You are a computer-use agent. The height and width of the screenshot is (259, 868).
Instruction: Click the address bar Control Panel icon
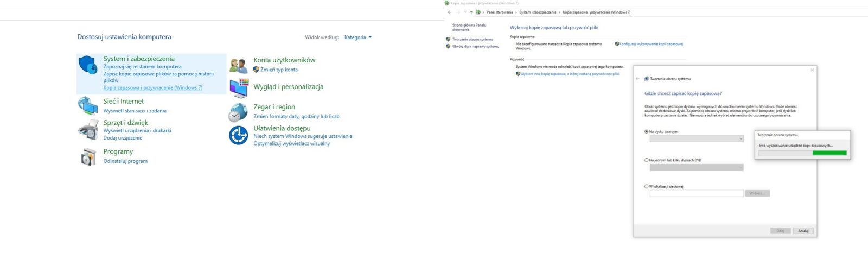(478, 12)
